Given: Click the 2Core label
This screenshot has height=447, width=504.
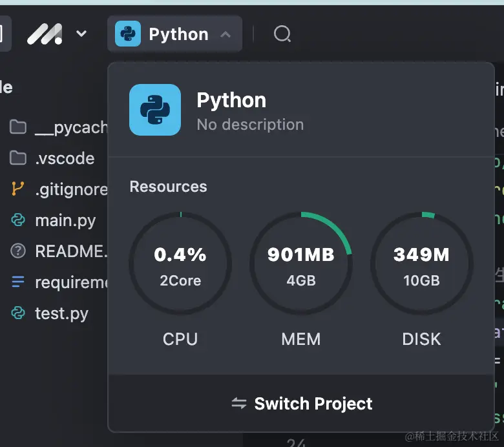Looking at the screenshot, I should [180, 280].
